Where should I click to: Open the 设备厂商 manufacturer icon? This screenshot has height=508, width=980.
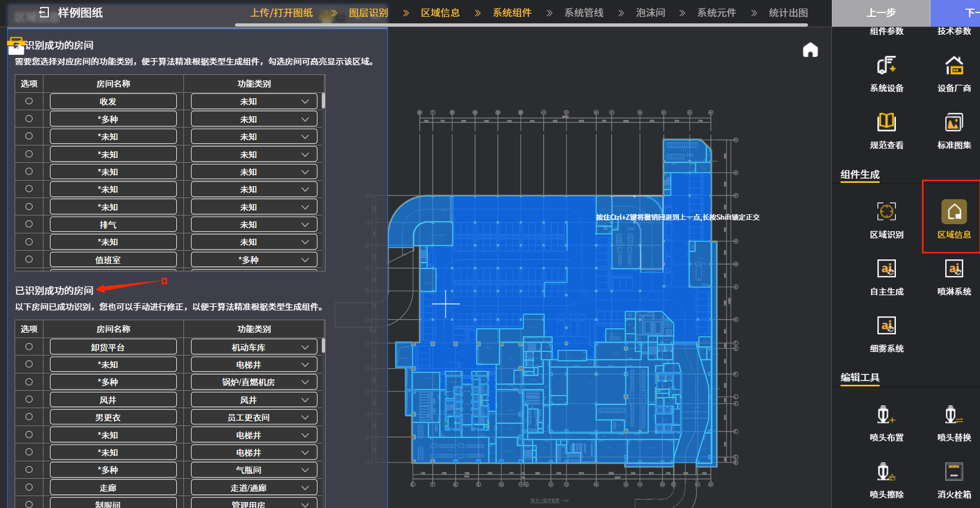(x=953, y=66)
